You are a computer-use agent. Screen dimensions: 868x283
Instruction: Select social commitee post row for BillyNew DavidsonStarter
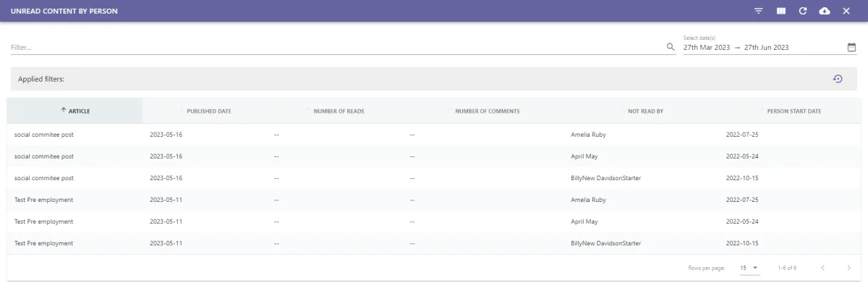click(x=434, y=178)
